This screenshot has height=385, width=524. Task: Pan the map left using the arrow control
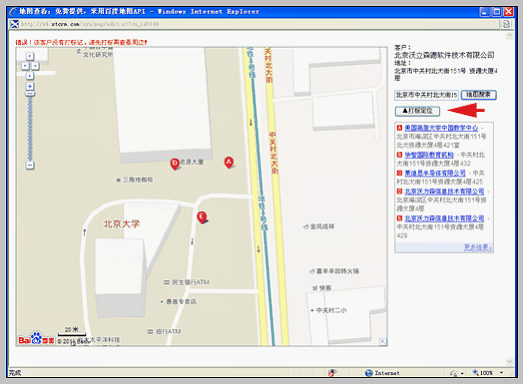click(25, 66)
